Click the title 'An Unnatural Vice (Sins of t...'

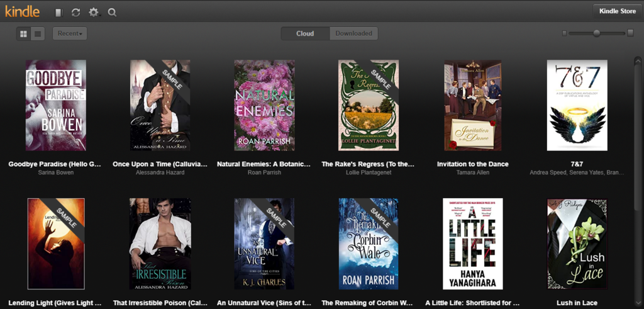click(x=265, y=303)
